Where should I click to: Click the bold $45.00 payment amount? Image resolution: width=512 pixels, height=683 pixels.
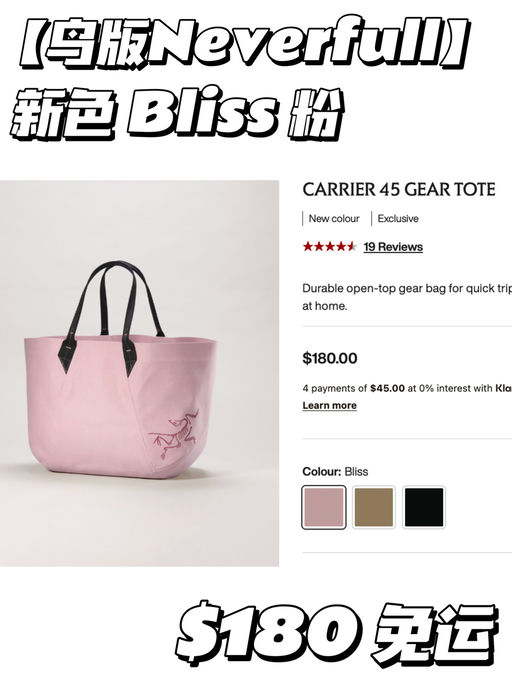click(x=387, y=388)
